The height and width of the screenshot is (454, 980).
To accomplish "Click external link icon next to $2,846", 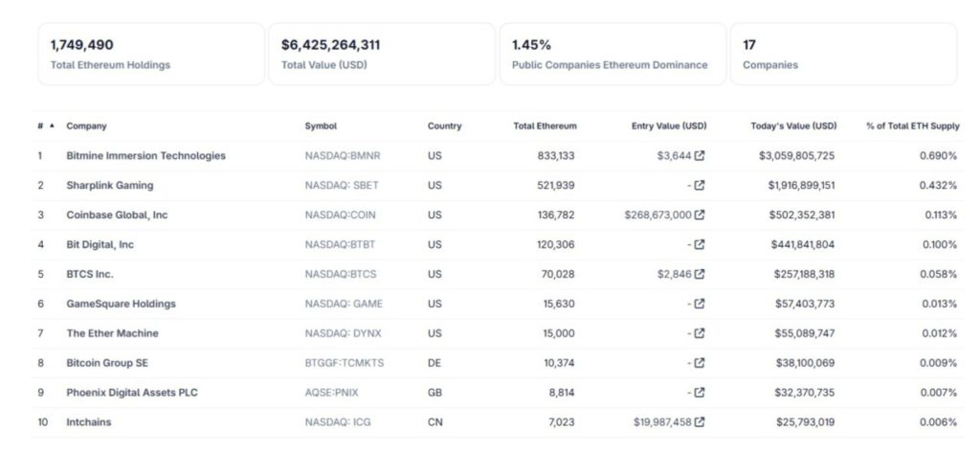I will click(700, 274).
